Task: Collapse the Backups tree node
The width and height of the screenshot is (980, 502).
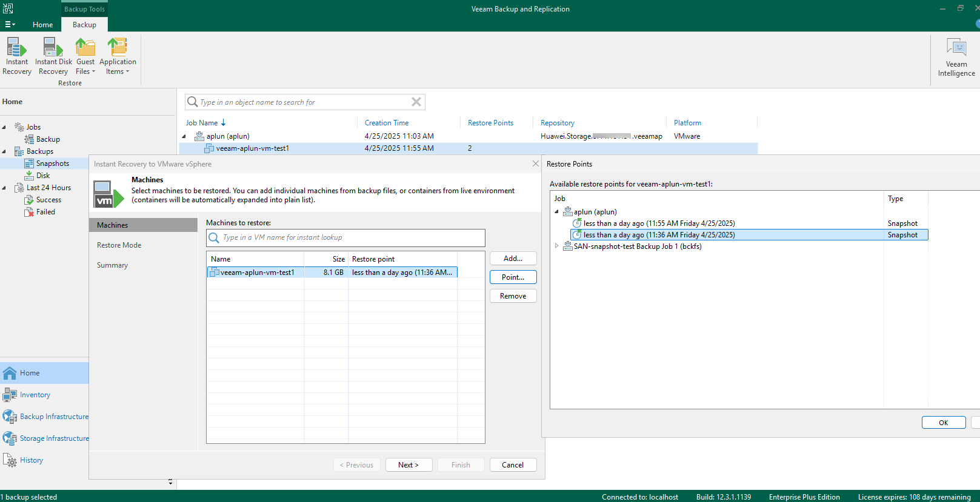Action: [x=4, y=151]
